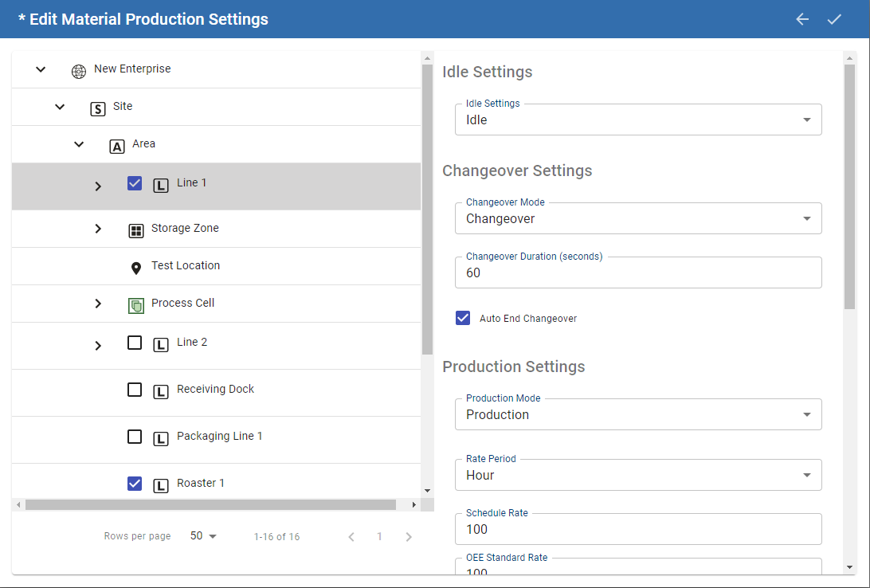Image resolution: width=870 pixels, height=588 pixels.
Task: Toggle the Auto End Changeover checkbox
Action: (x=463, y=318)
